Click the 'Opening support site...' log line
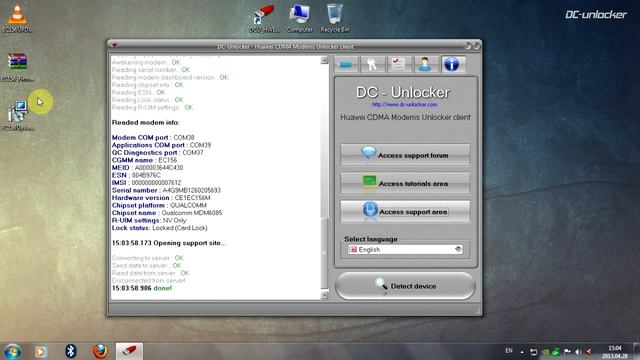Image resolution: width=640 pixels, height=360 pixels. point(169,243)
